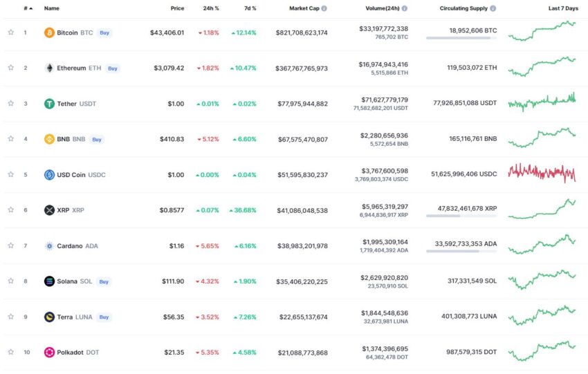
Task: Click BNB 24h change 5.12%
Action: (x=208, y=139)
